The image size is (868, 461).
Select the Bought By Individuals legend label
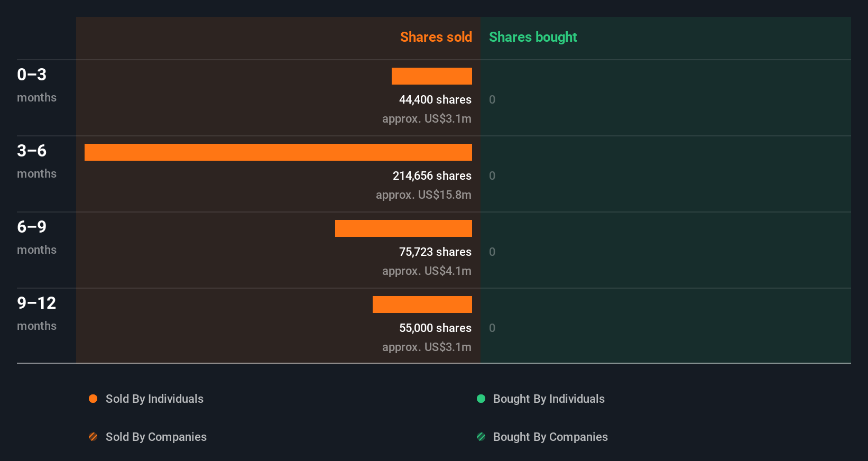click(x=549, y=399)
